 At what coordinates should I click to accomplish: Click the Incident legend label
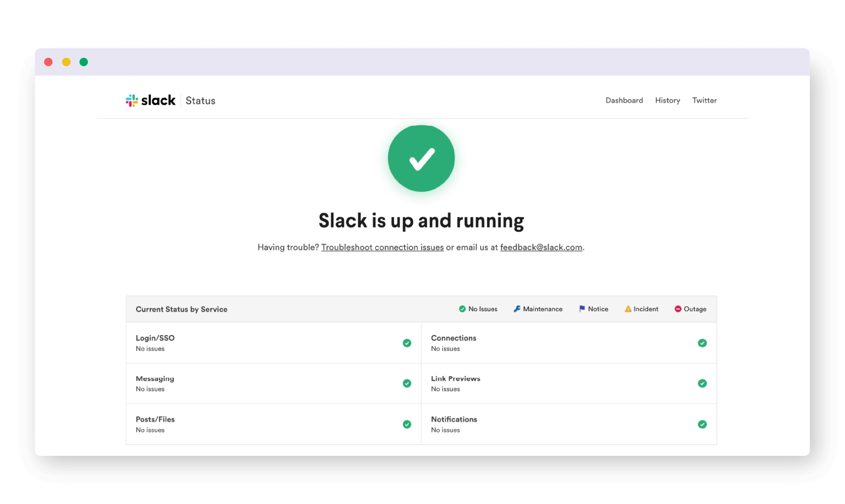click(x=646, y=309)
